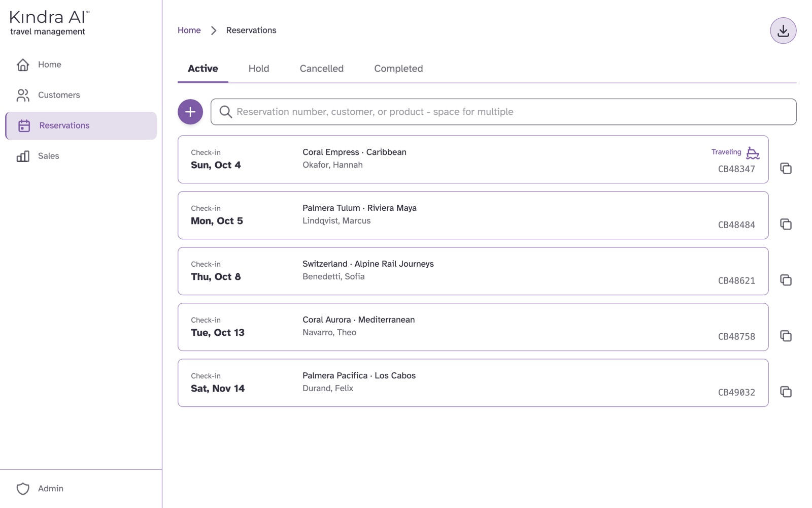Click the Reservations breadcrumb text

[251, 30]
